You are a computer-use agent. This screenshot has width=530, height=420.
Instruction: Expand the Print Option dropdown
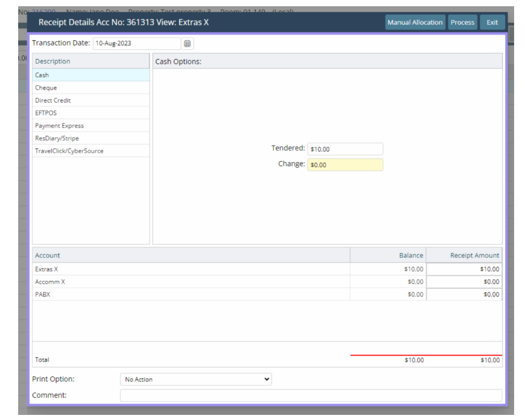(196, 379)
